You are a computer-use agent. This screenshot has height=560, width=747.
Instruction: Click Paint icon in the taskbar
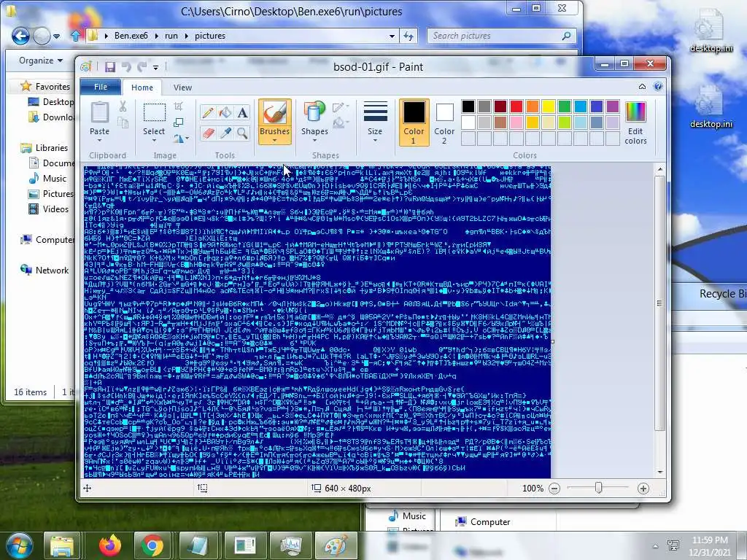click(336, 545)
